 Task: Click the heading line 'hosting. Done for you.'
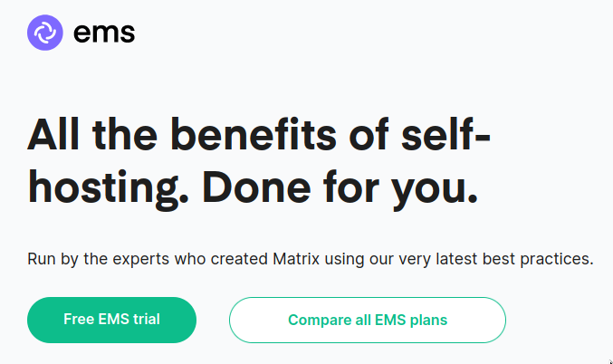point(253,188)
